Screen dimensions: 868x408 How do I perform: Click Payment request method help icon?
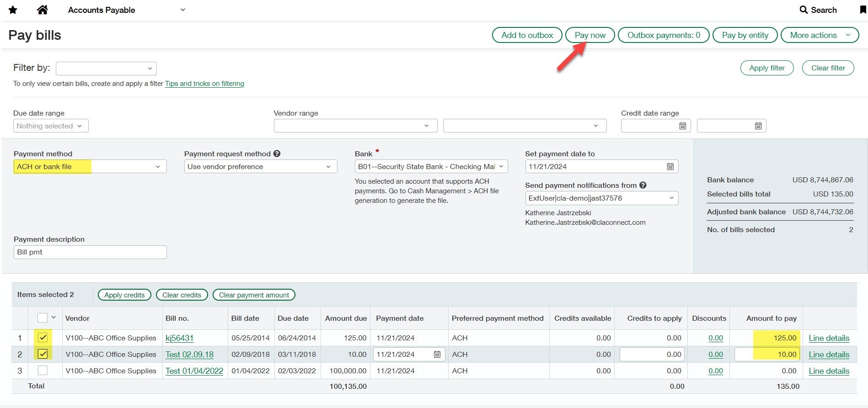[x=277, y=154]
